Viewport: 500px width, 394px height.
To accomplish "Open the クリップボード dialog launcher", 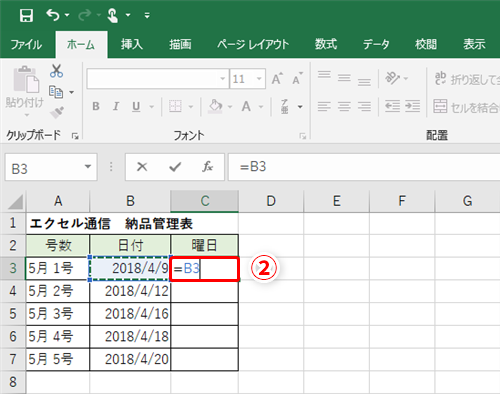I will pos(75,136).
